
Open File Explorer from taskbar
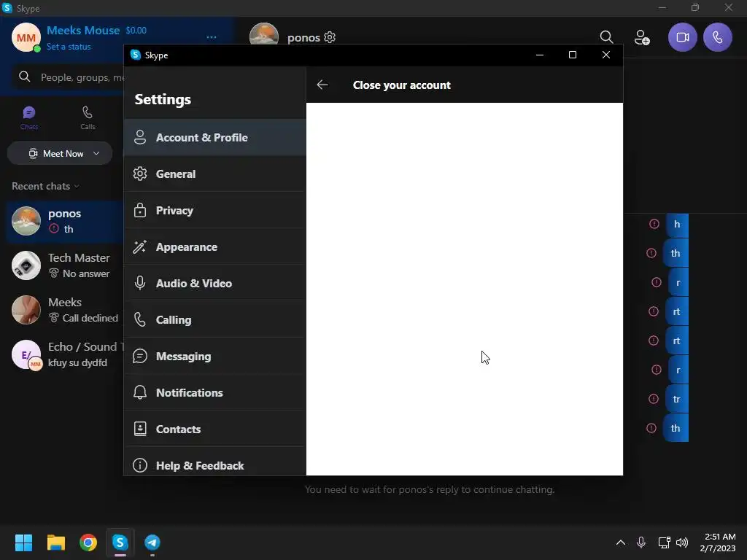point(55,542)
